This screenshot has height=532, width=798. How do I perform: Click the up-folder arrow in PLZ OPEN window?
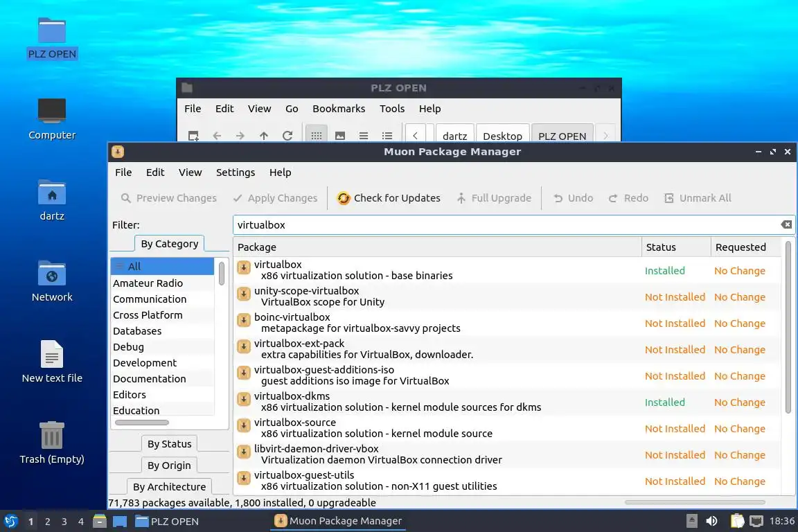264,136
